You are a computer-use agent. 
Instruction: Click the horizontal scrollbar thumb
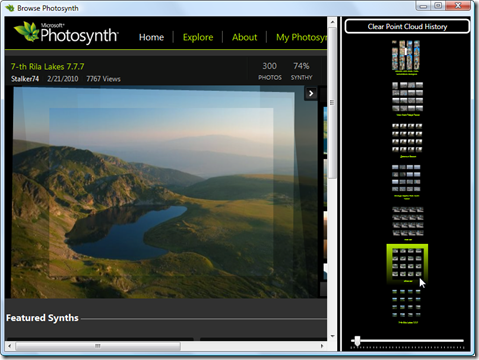point(98,346)
